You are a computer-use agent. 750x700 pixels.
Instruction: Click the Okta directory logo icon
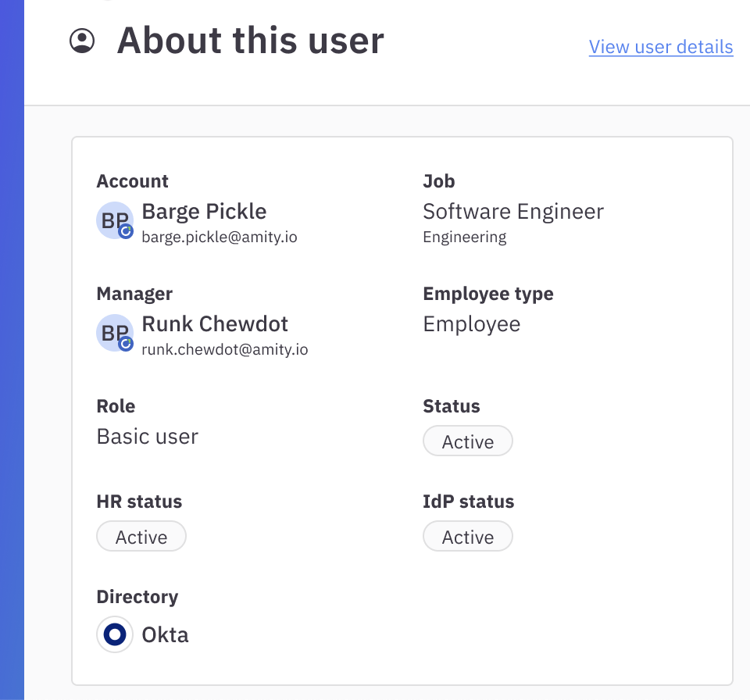115,634
